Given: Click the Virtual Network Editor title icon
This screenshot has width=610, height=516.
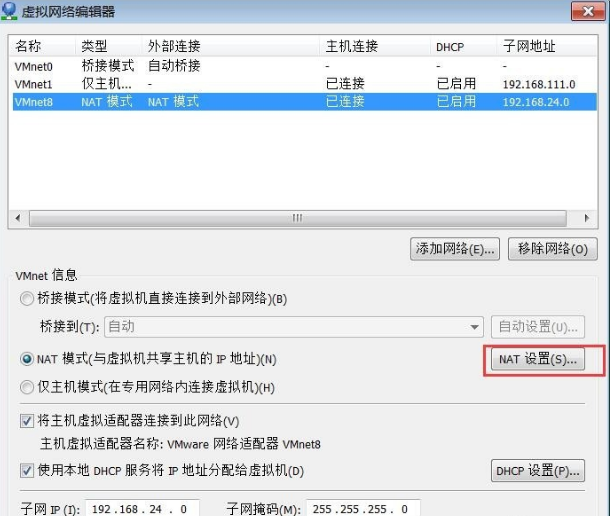Looking at the screenshot, I should click(x=9, y=11).
